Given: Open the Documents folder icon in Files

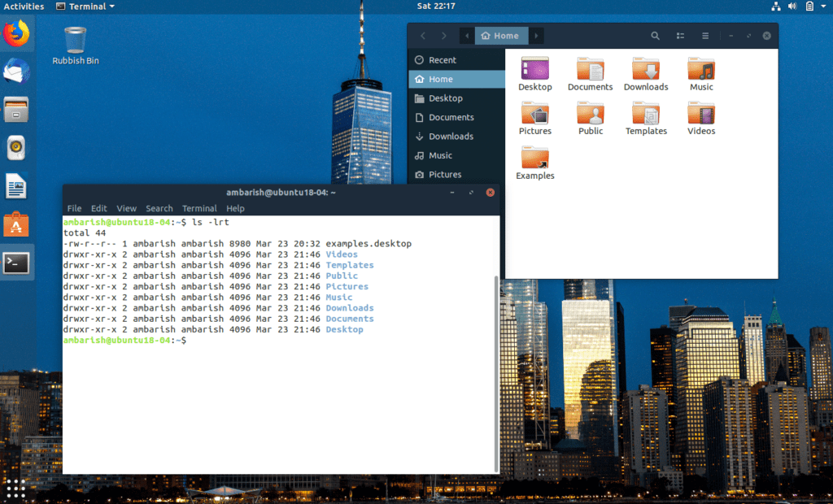Looking at the screenshot, I should tap(591, 74).
